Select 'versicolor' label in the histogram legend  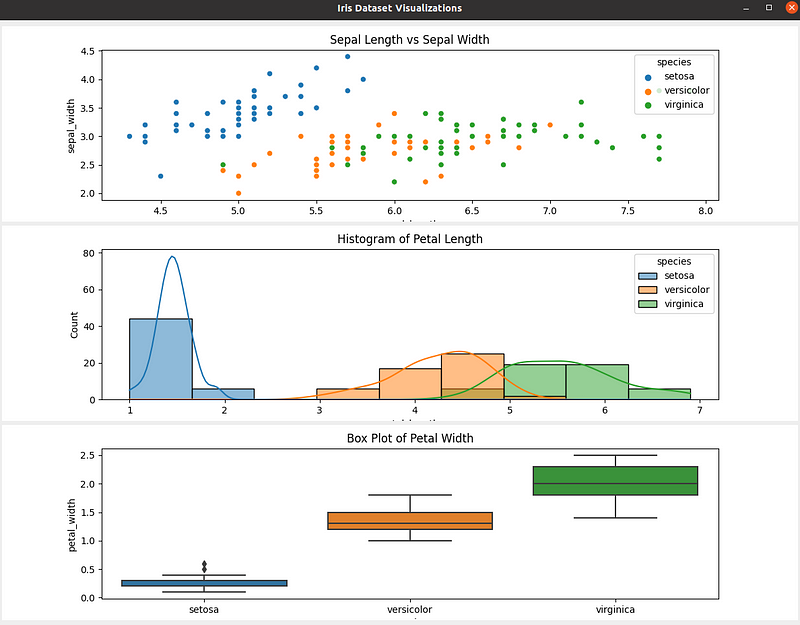[687, 289]
